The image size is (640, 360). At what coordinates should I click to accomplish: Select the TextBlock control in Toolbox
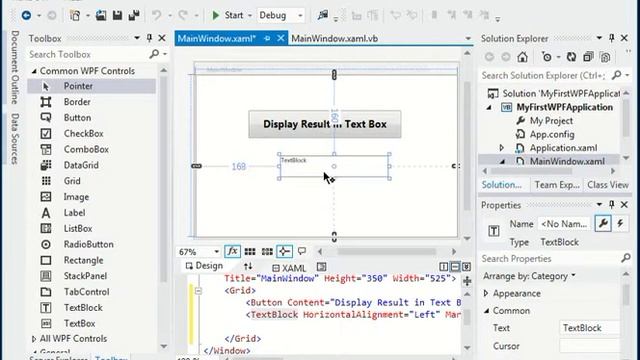91,308
